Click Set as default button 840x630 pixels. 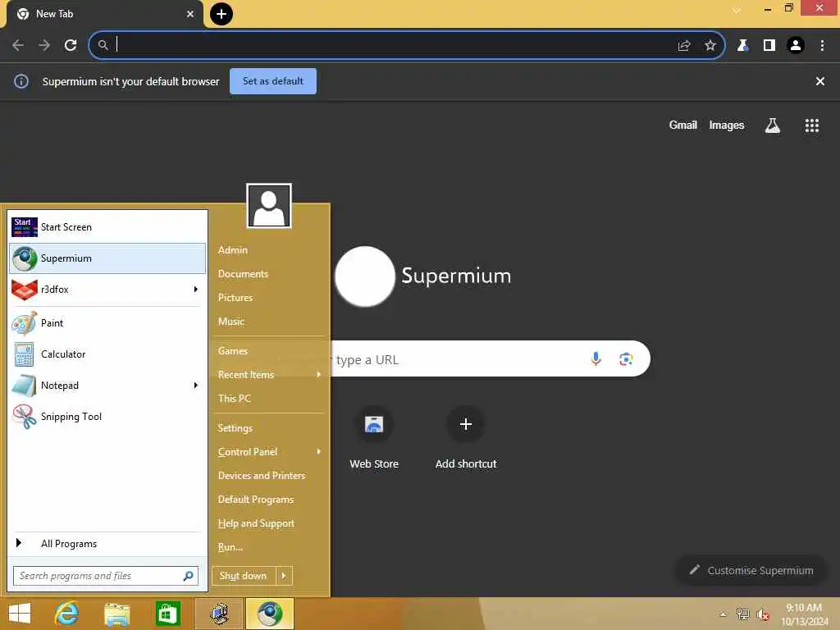272,81
